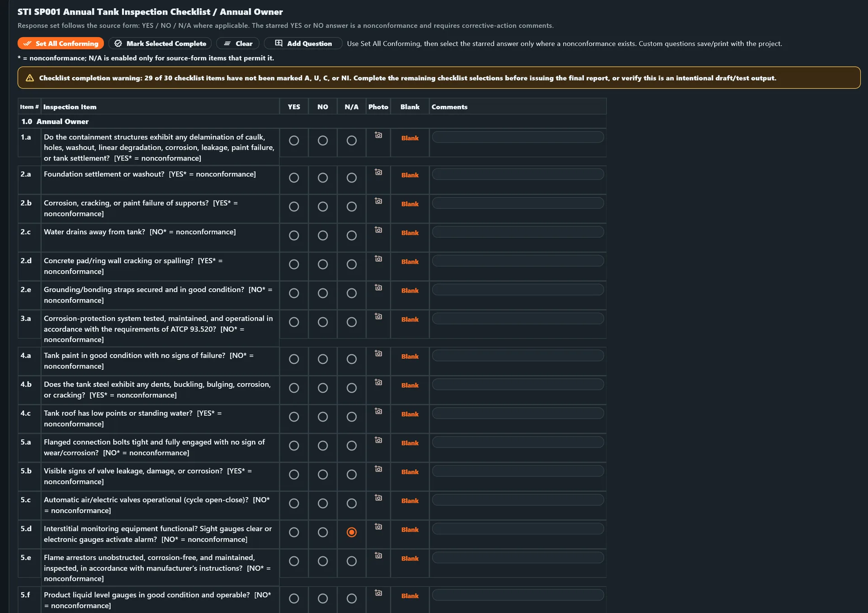Choose YES for 5.a flanged connection bolts

[294, 446]
